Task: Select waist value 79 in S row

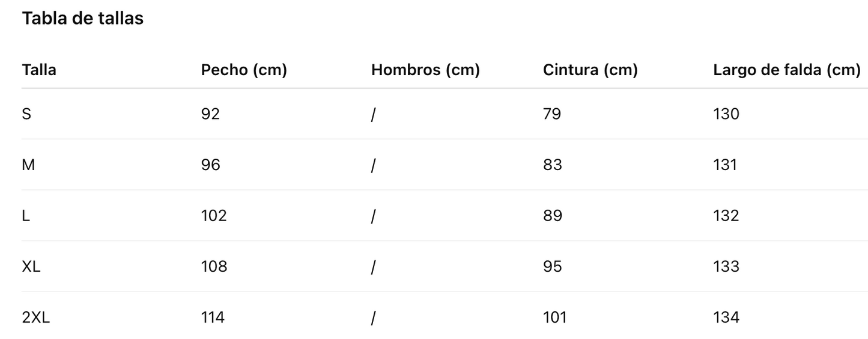Action: (x=552, y=114)
